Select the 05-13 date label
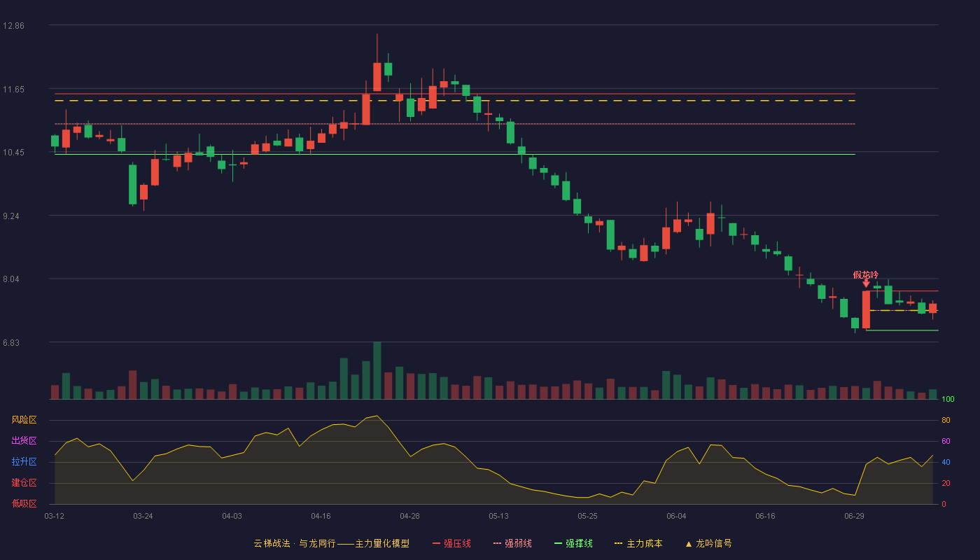 [498, 516]
